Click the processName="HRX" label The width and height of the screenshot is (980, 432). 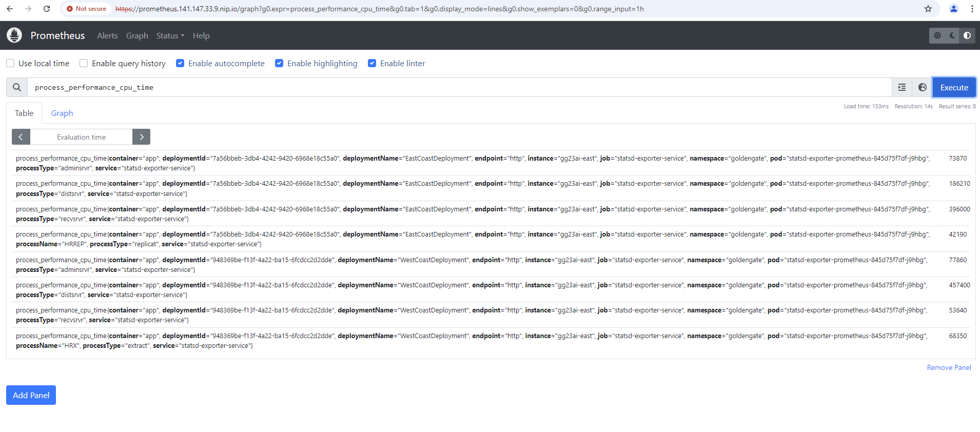pos(48,346)
